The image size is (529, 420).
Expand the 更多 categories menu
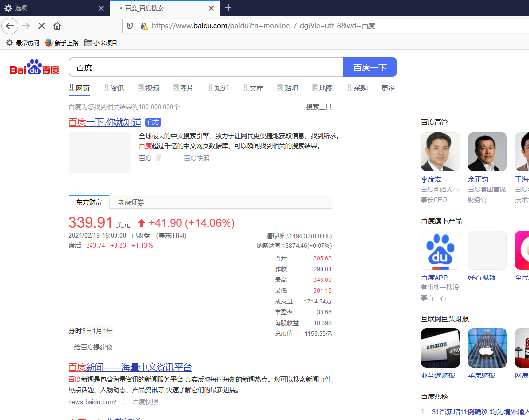tap(388, 88)
